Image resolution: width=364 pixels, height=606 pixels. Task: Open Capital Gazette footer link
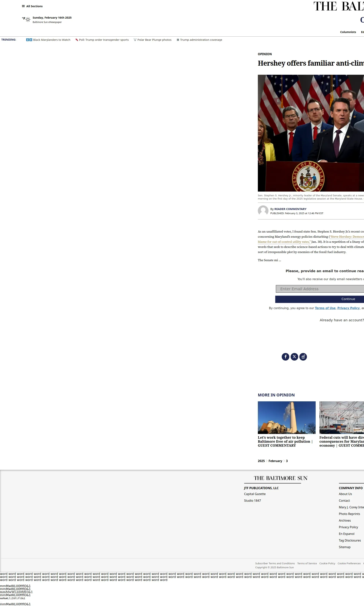coord(255,494)
